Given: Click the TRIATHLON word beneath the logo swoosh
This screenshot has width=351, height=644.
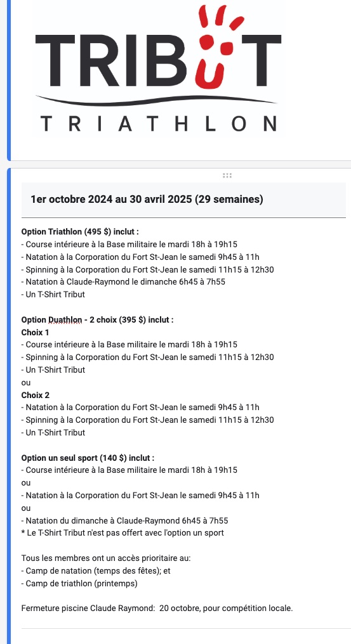Looking at the screenshot, I should click(x=159, y=124).
